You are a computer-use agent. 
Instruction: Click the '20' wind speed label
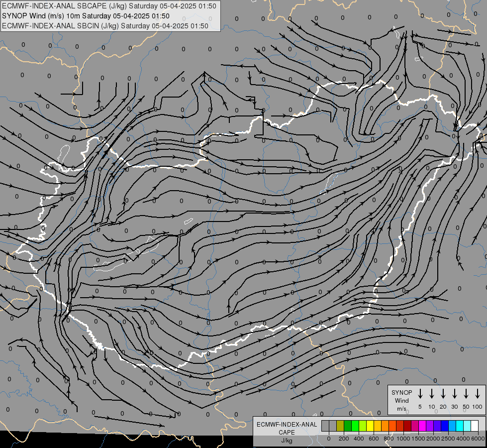443,407
